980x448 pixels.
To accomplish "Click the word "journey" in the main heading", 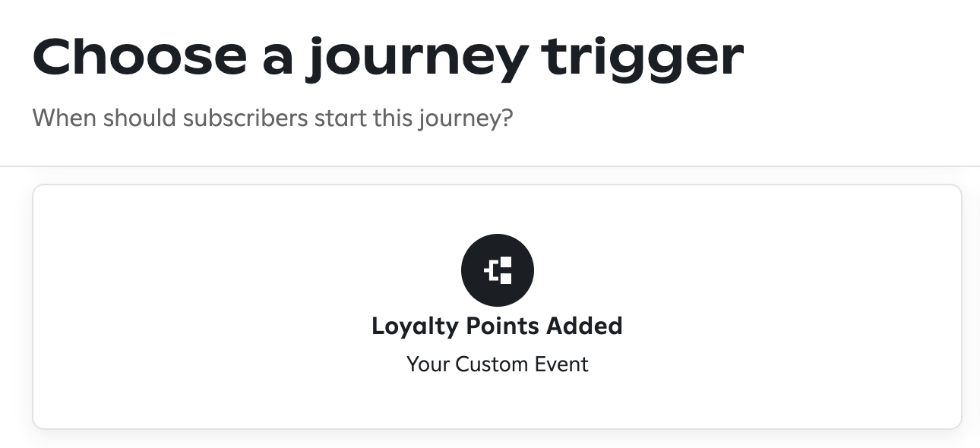I will [416, 58].
